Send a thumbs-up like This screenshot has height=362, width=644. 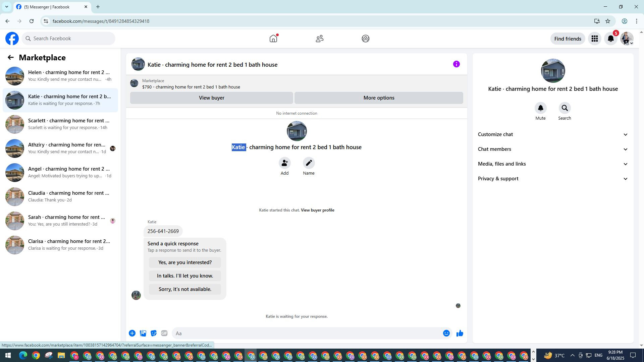click(x=460, y=333)
